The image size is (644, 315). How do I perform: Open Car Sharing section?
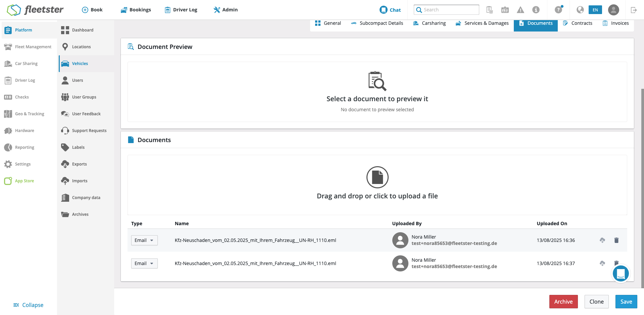(x=29, y=64)
